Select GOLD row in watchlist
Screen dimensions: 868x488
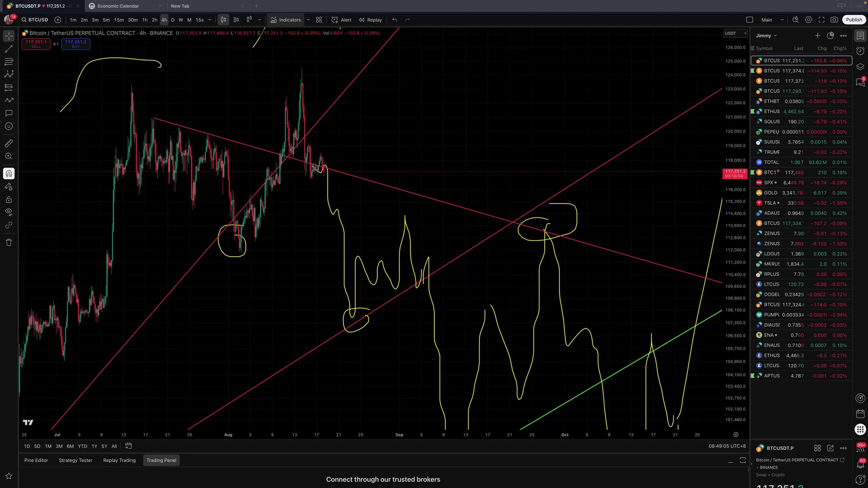click(x=801, y=193)
